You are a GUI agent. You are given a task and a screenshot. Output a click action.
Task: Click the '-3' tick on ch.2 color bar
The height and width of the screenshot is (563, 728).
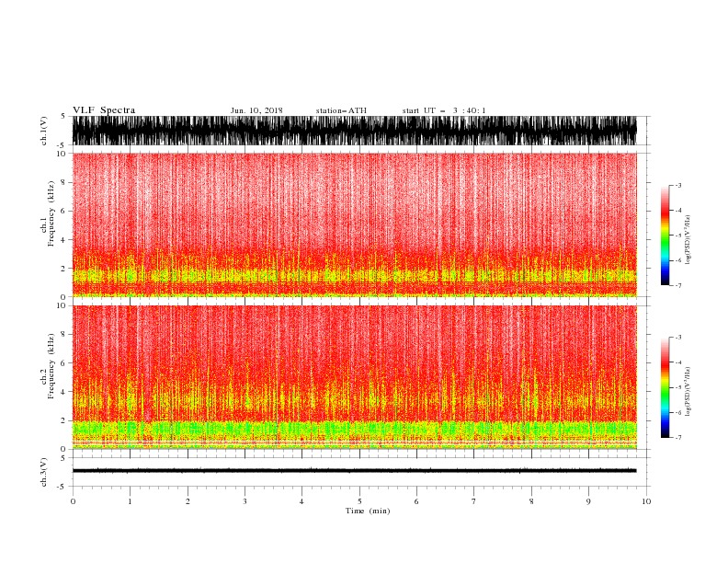[x=678, y=338]
